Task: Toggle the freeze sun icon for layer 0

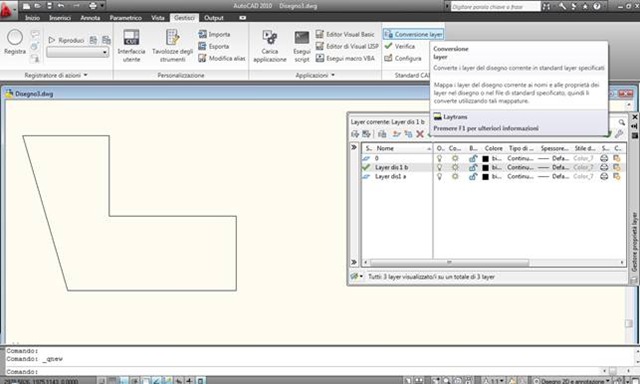Action: point(455,158)
